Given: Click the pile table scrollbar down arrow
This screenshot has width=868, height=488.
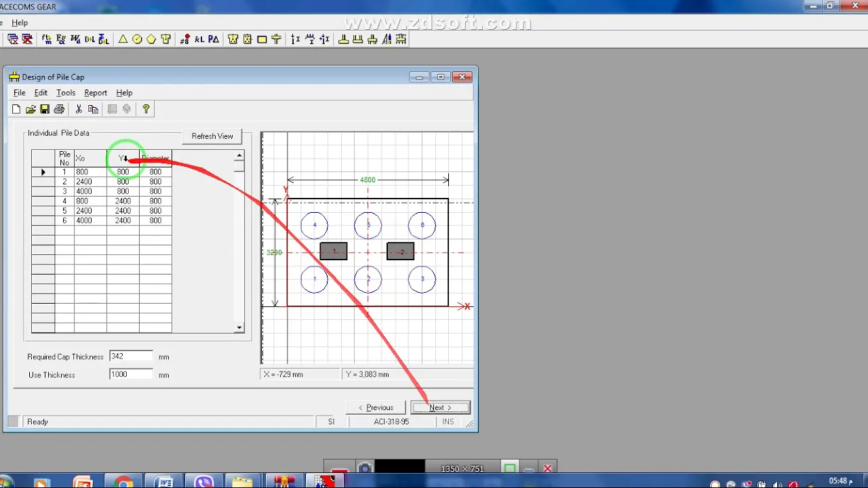Looking at the screenshot, I should [x=239, y=328].
